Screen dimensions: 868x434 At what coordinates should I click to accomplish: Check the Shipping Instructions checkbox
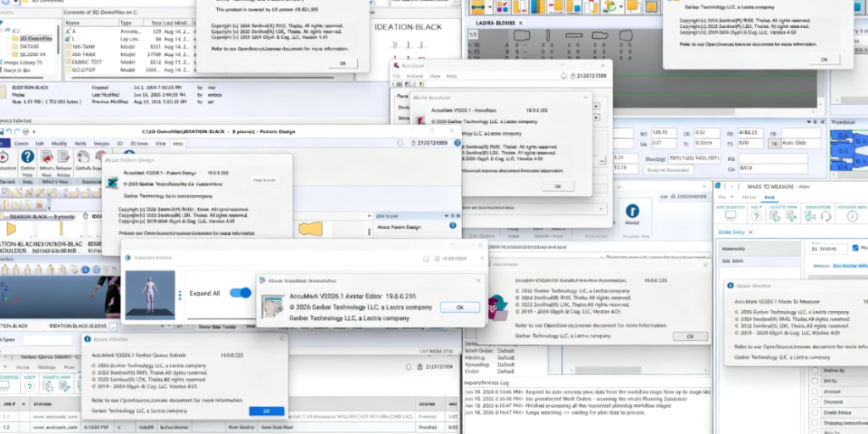[x=815, y=423]
